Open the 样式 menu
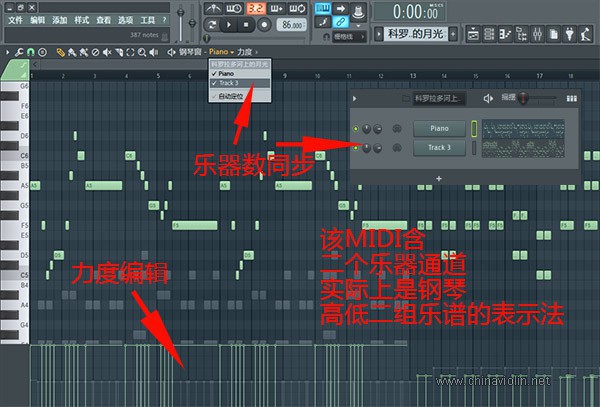Screen dimensions: 600x407 (x=82, y=20)
